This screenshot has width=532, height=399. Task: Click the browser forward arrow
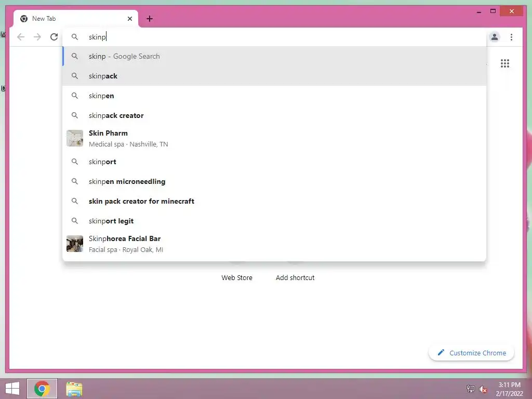(x=37, y=37)
